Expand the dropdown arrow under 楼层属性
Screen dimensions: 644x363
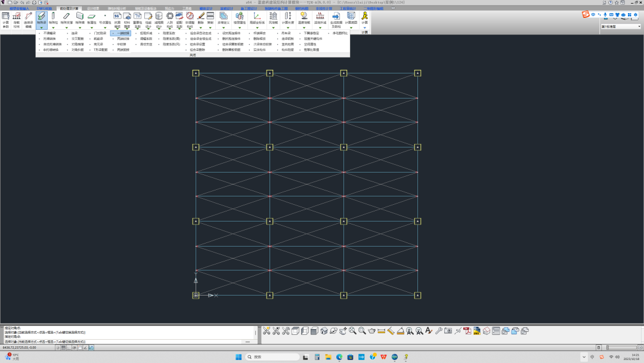pos(240,27)
